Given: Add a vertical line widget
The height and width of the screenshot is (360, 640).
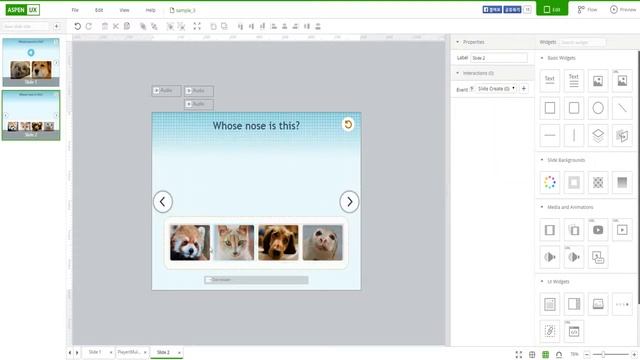Looking at the screenshot, I should tap(574, 135).
